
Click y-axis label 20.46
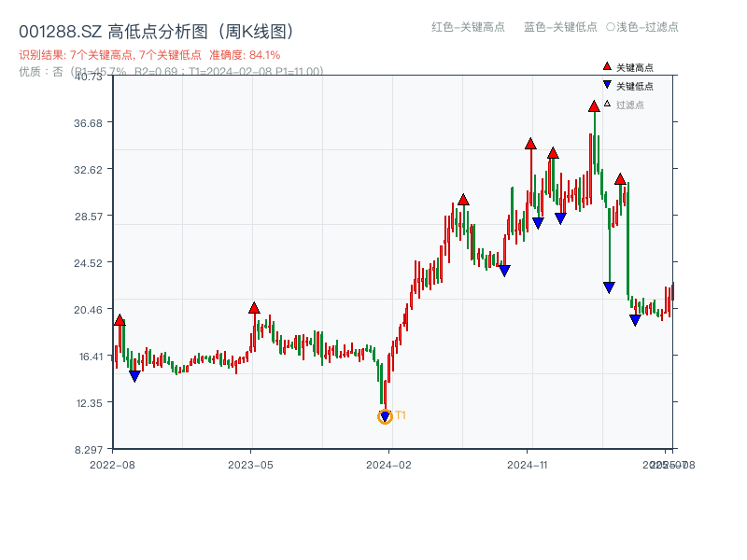pyautogui.click(x=88, y=310)
